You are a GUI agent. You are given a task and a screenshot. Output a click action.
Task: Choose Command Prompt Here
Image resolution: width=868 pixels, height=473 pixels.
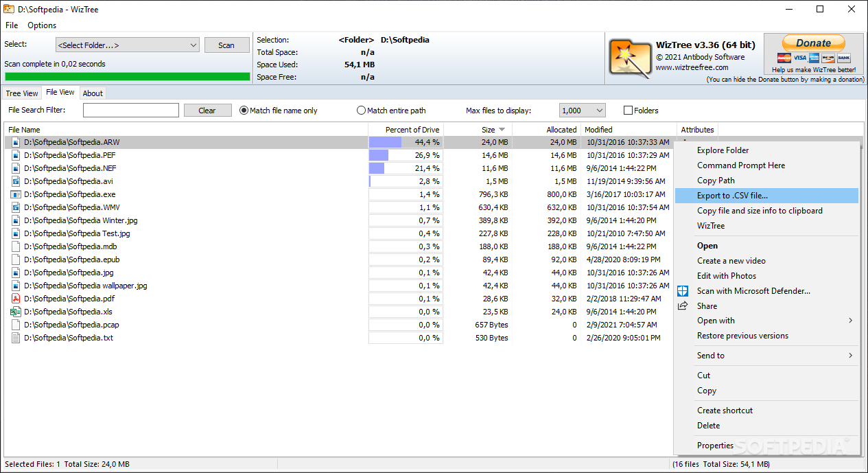[x=767, y=165]
